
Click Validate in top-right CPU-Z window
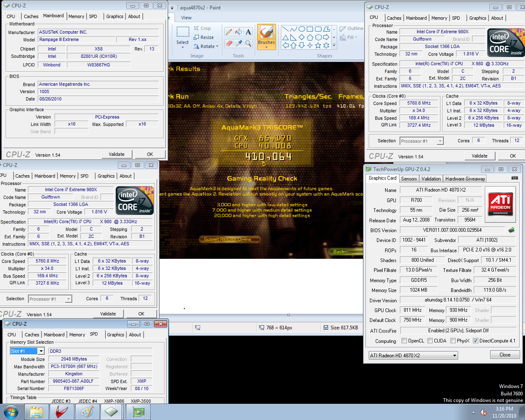pyautogui.click(x=479, y=156)
